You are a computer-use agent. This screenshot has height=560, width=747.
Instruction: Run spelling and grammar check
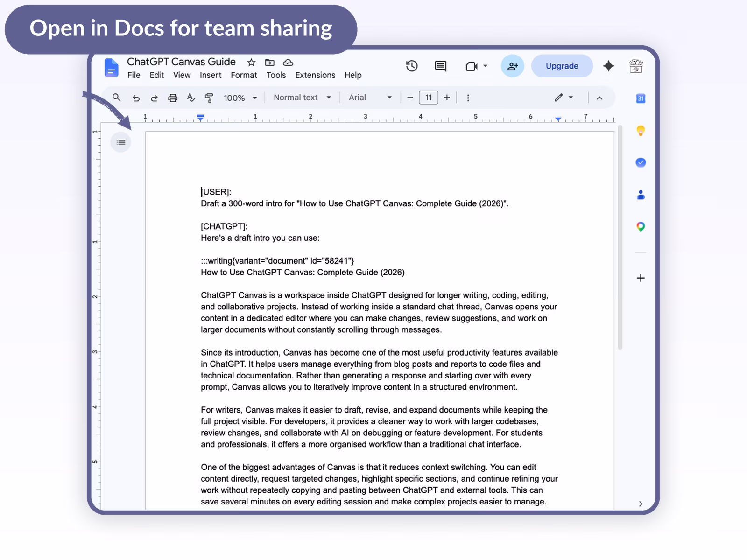[191, 98]
